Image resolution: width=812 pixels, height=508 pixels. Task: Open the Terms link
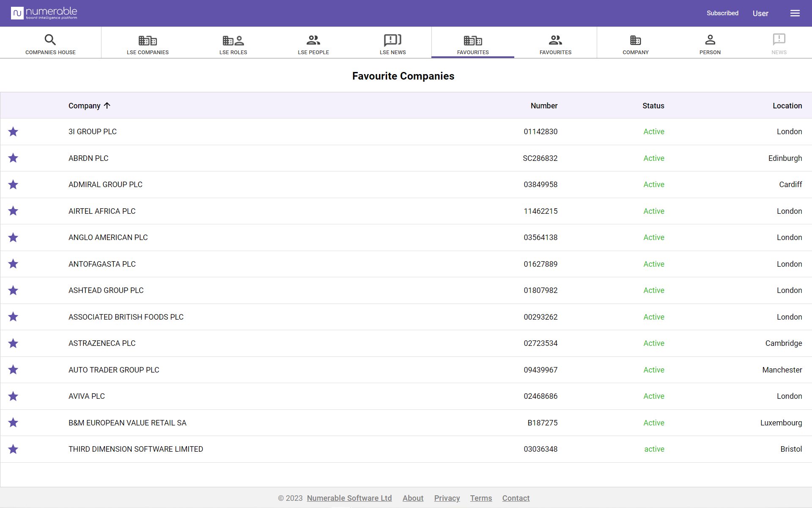(x=481, y=498)
